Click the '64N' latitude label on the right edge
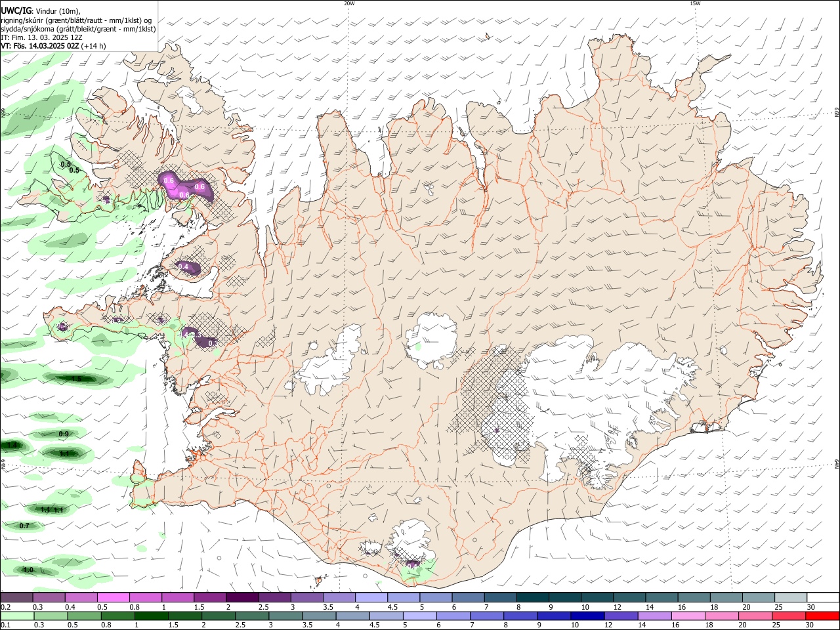 837,464
